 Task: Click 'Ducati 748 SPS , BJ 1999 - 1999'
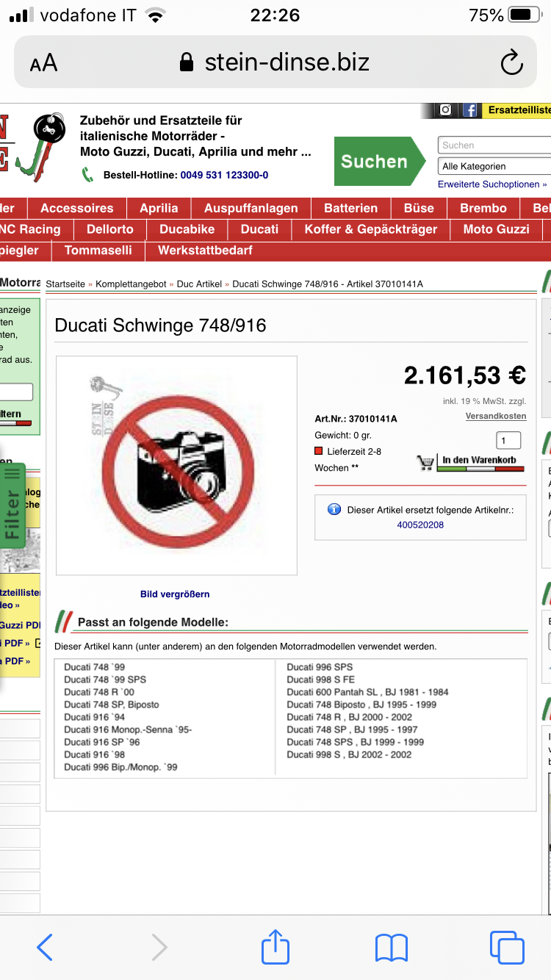pos(356,742)
